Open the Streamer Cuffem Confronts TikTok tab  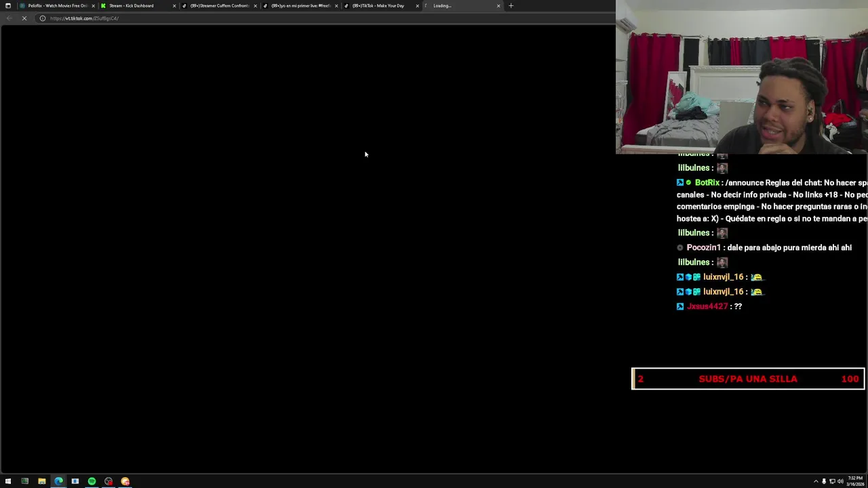220,5
